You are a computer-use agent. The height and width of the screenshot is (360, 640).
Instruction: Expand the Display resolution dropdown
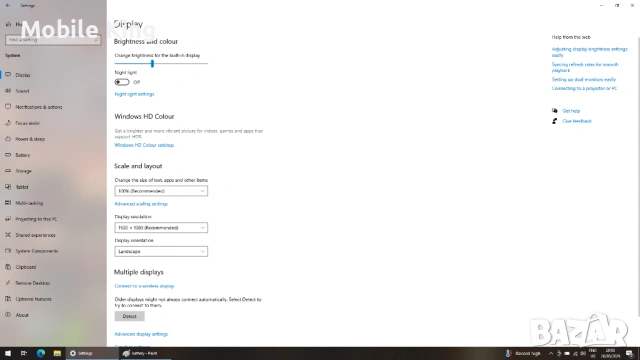pyautogui.click(x=161, y=227)
